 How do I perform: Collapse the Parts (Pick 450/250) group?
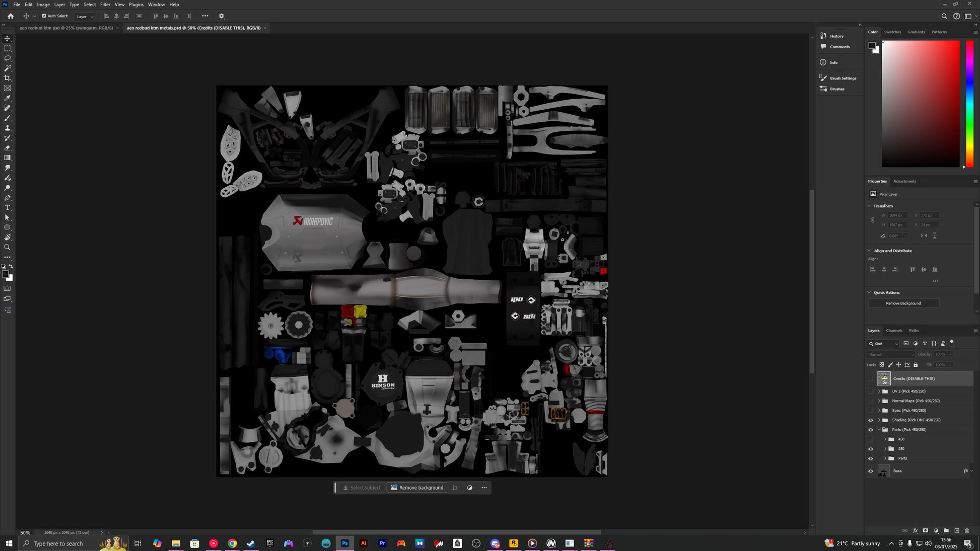point(879,430)
